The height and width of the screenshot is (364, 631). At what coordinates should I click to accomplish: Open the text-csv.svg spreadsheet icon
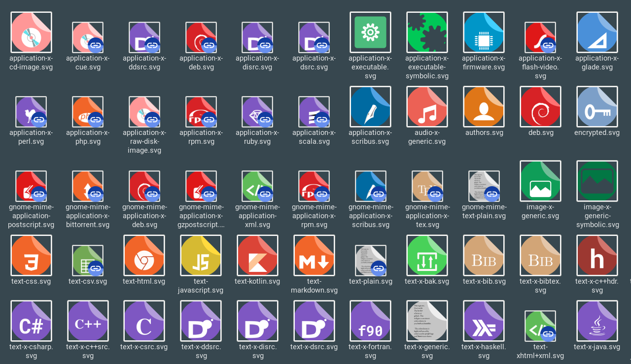point(88,261)
